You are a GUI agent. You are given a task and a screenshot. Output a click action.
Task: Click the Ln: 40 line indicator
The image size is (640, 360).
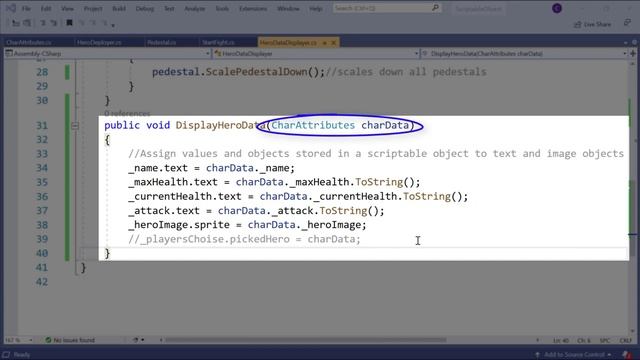click(561, 340)
